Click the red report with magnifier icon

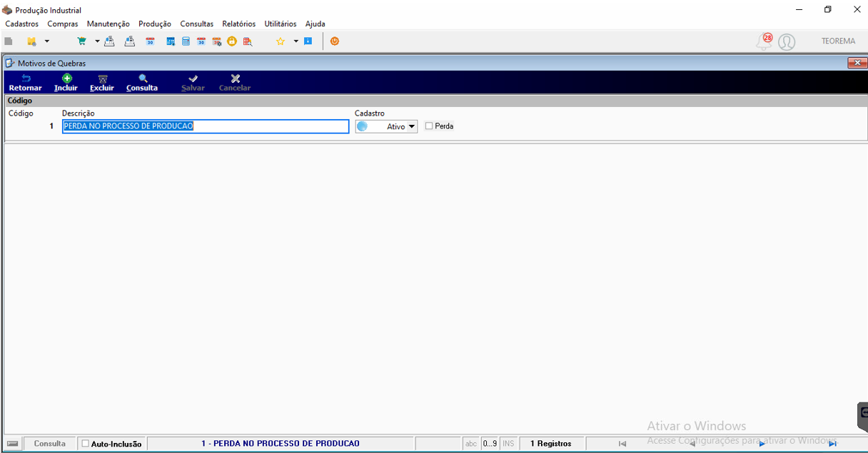pos(248,41)
